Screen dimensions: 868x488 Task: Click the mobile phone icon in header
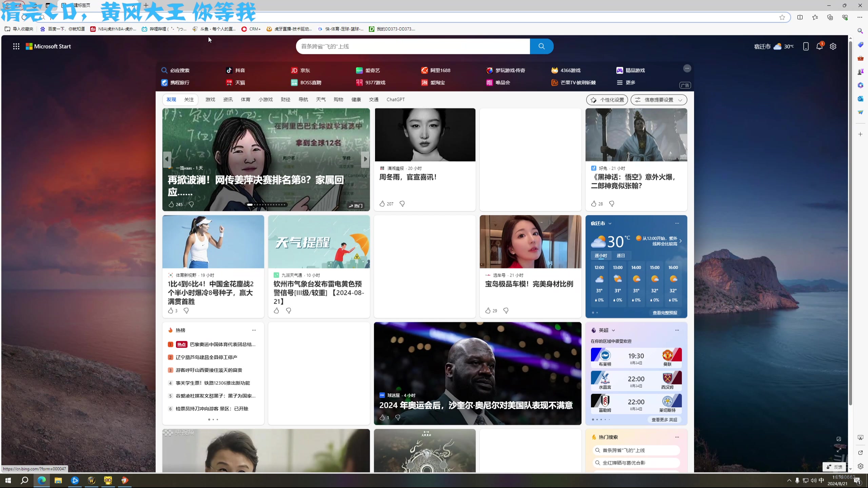(x=806, y=46)
